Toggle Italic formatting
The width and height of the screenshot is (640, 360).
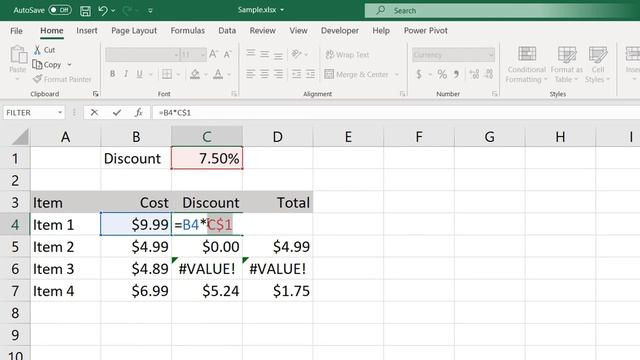pyautogui.click(x=126, y=74)
